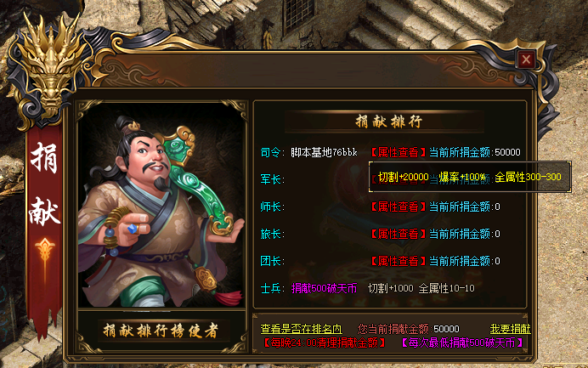
Task: Click the 每次最低捐献500破天币 notice
Action: 462,343
